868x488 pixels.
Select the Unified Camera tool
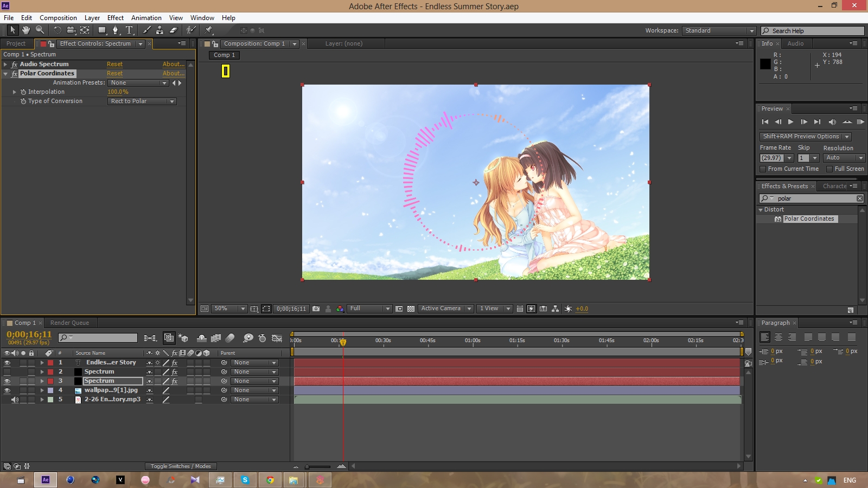(71, 30)
